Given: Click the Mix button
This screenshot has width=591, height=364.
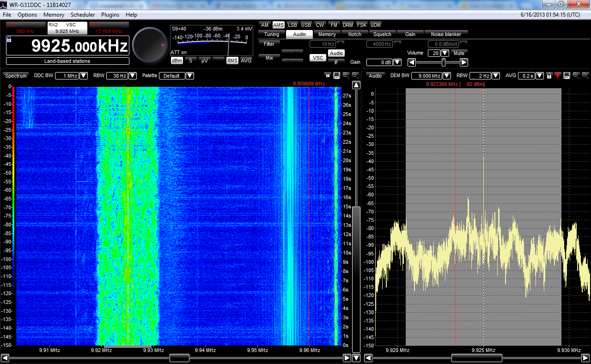Looking at the screenshot, I should point(269,58).
